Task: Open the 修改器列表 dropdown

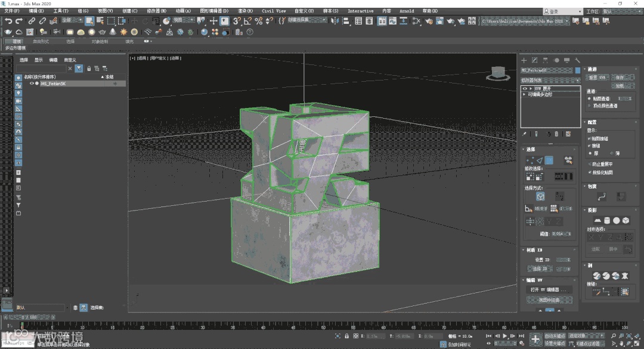Action: coord(550,80)
